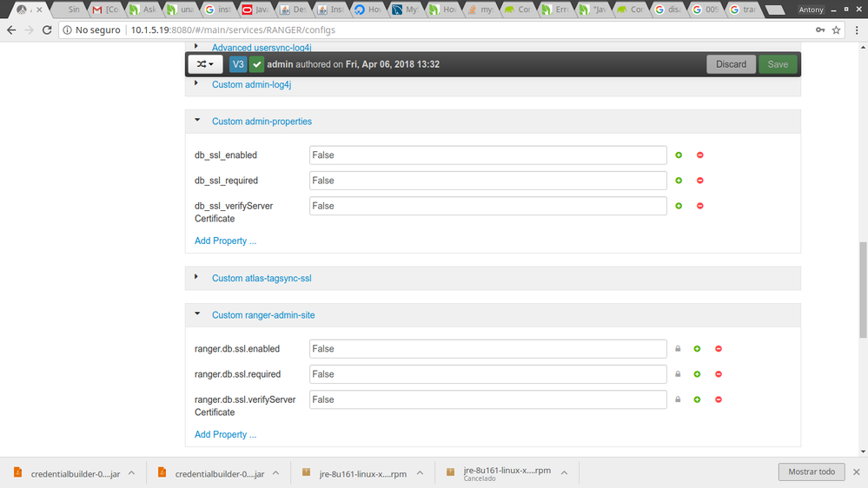The image size is (868, 488).
Task: Click db_ssl_enabled value field
Action: click(x=487, y=155)
